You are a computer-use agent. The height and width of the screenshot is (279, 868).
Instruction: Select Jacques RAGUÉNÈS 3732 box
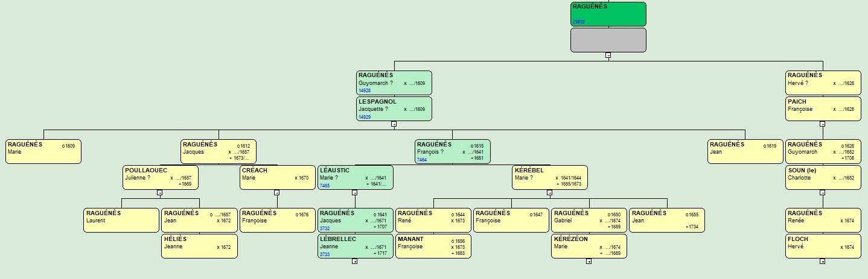pos(356,220)
